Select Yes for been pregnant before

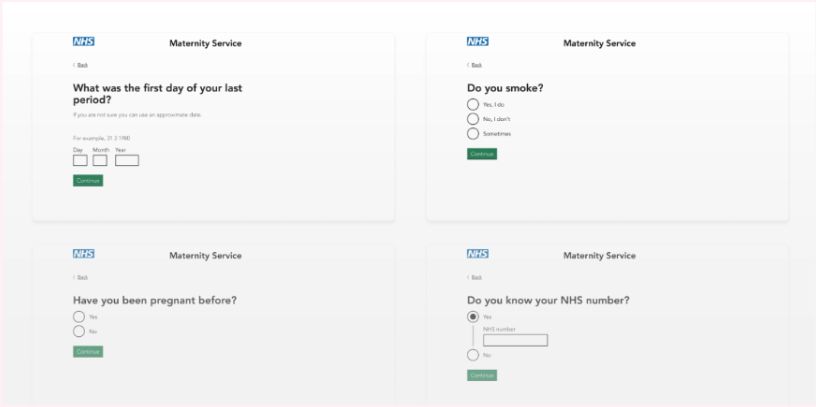click(x=79, y=317)
